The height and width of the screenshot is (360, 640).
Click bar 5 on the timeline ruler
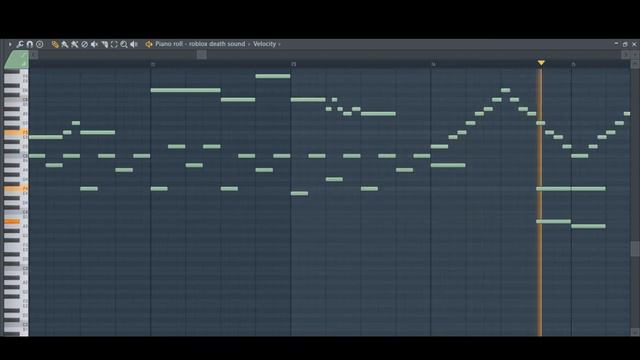click(573, 64)
